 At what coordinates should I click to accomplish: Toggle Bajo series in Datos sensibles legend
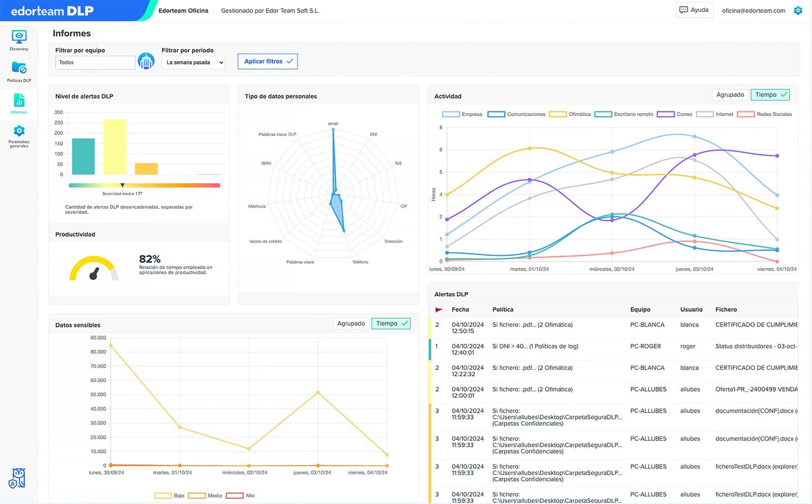169,495
